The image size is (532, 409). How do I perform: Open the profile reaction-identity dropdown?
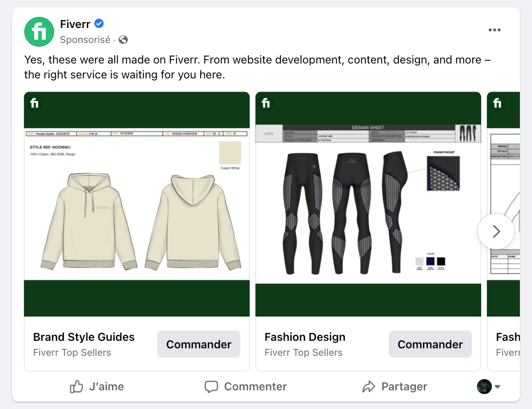click(x=489, y=387)
